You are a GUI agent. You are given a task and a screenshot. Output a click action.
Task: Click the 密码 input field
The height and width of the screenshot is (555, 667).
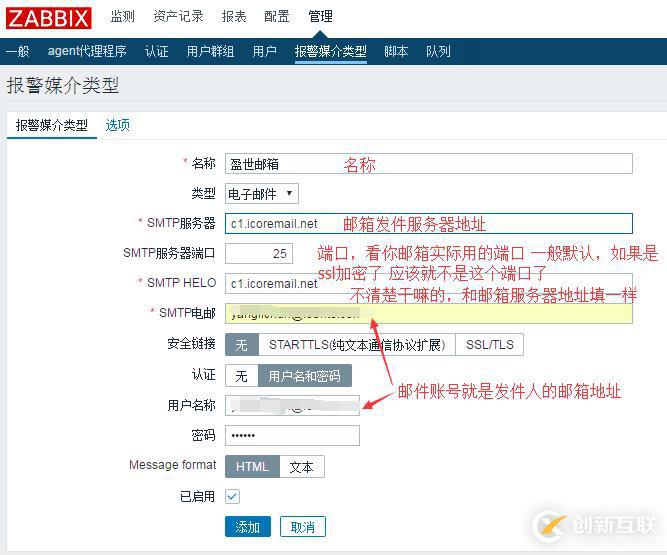click(x=292, y=435)
